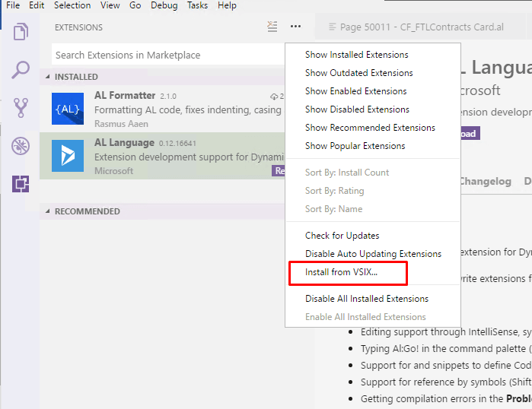Open the Search view in the activity bar
This screenshot has width=532, height=409.
point(21,70)
